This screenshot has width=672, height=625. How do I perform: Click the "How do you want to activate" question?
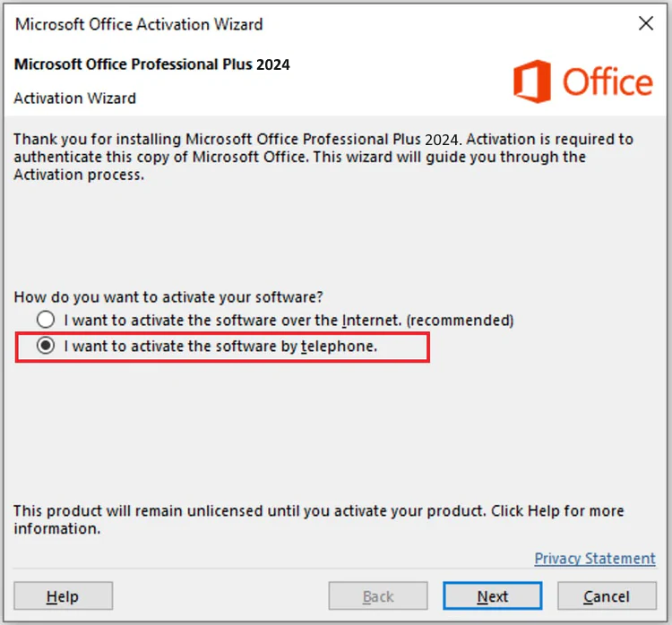166,296
